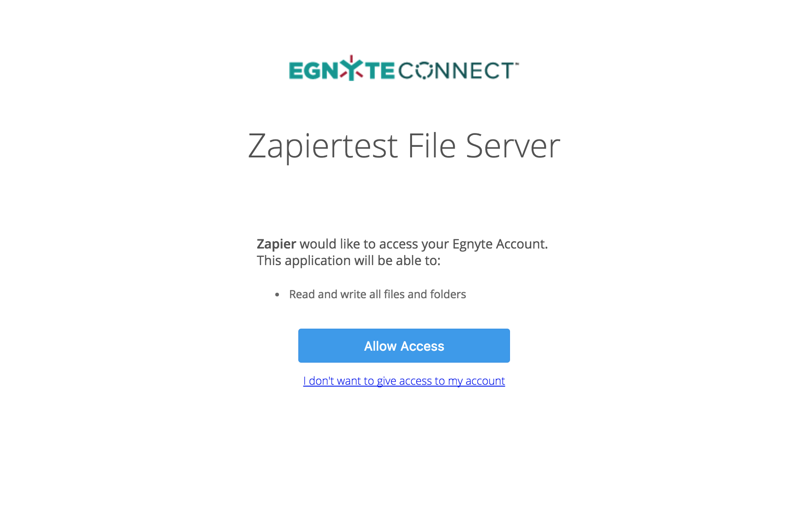The image size is (812, 521).
Task: Select the Zapiertest File Server heading
Action: pos(404,146)
